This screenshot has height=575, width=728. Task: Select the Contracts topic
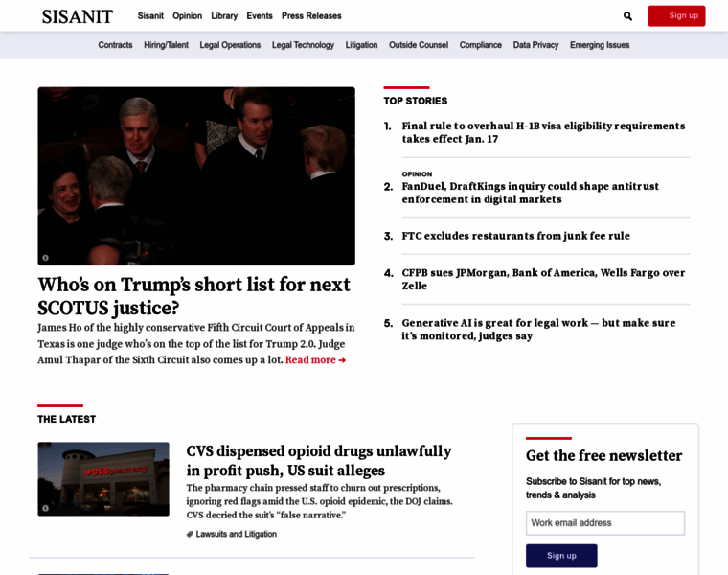coord(115,45)
